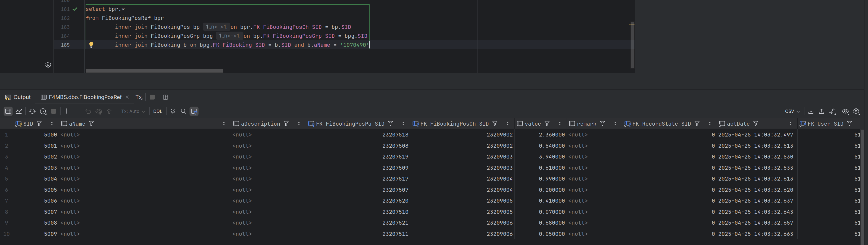Image resolution: width=868 pixels, height=245 pixels.
Task: Click the export data download icon
Action: click(x=811, y=111)
